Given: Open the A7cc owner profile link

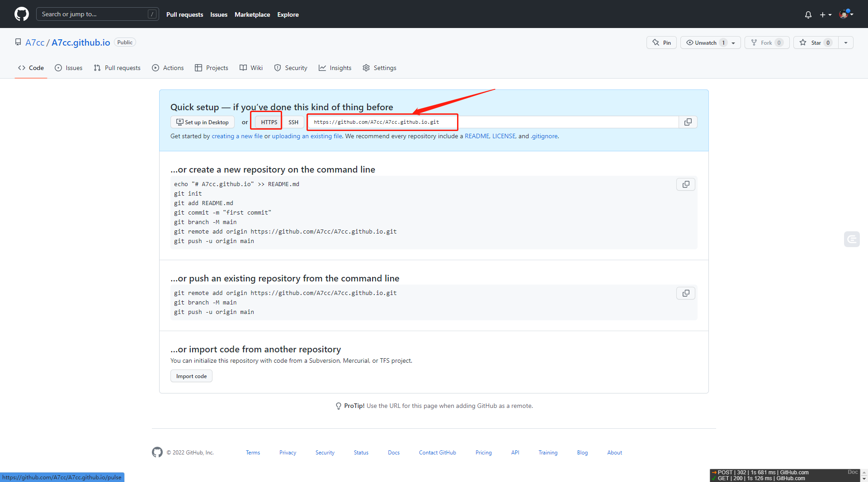Looking at the screenshot, I should tap(35, 42).
